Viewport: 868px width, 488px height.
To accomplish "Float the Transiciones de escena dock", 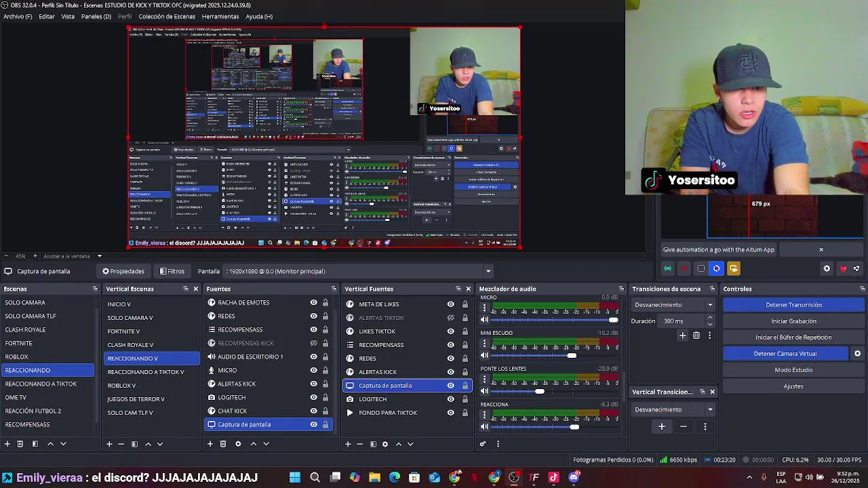I will [x=713, y=289].
